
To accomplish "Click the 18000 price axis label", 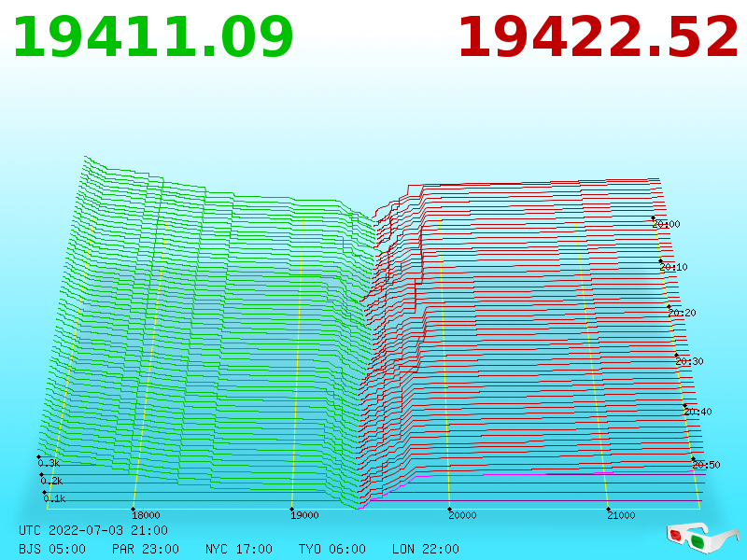I will coord(146,515).
